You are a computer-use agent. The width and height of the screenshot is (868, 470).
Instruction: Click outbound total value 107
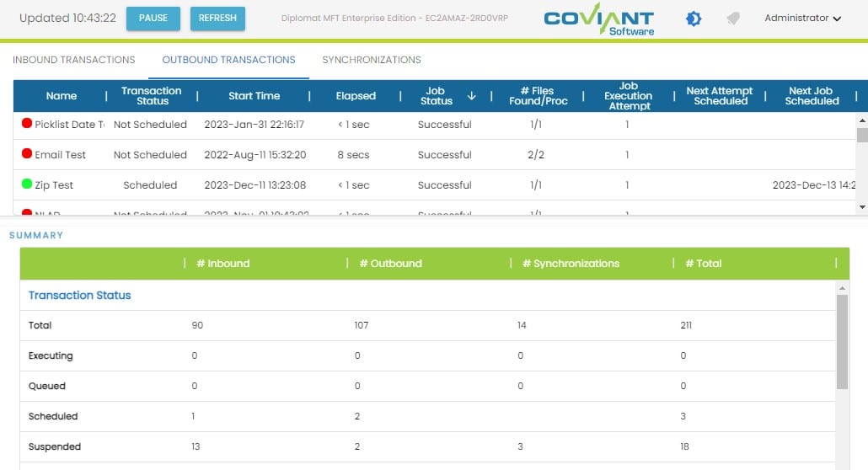pyautogui.click(x=362, y=325)
